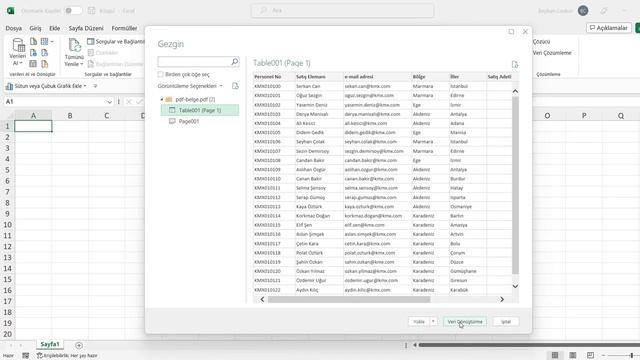Select Table001 (Page 1) in navigator
This screenshot has height=360, width=640.
point(200,110)
